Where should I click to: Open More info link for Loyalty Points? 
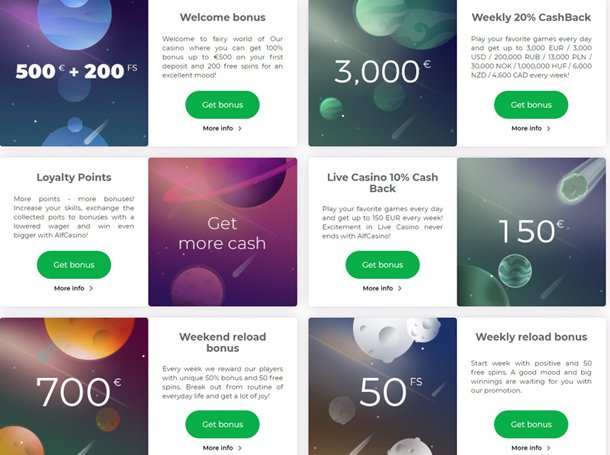pos(74,288)
